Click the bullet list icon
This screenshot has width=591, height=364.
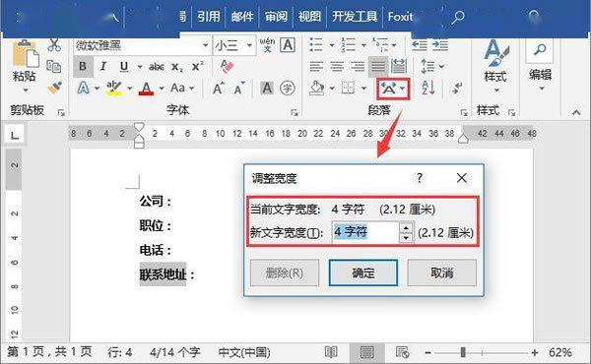pos(316,45)
